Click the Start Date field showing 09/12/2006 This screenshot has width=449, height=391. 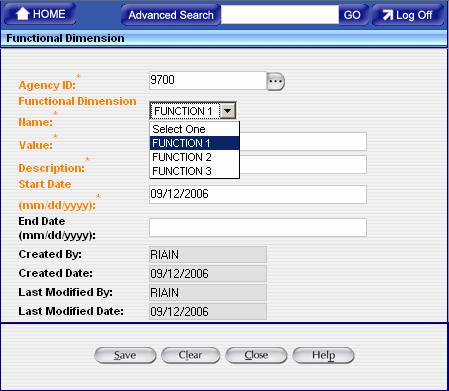[x=258, y=194]
